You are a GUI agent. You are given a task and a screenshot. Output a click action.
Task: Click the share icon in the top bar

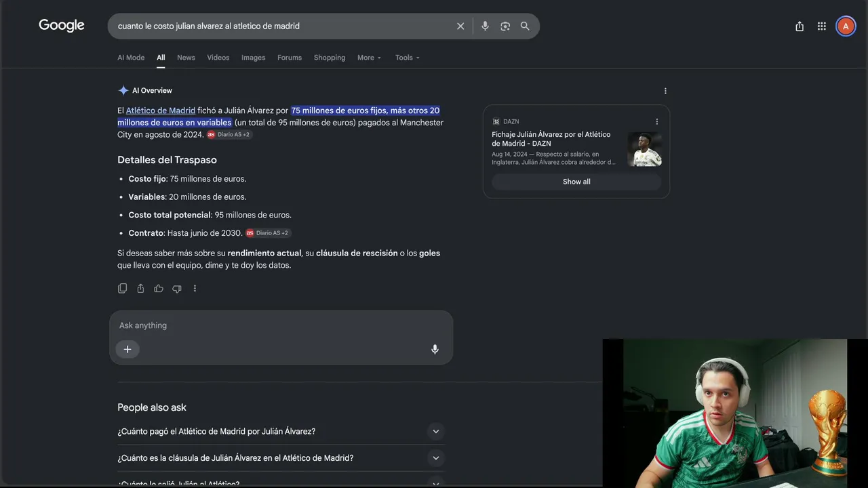[x=800, y=26]
